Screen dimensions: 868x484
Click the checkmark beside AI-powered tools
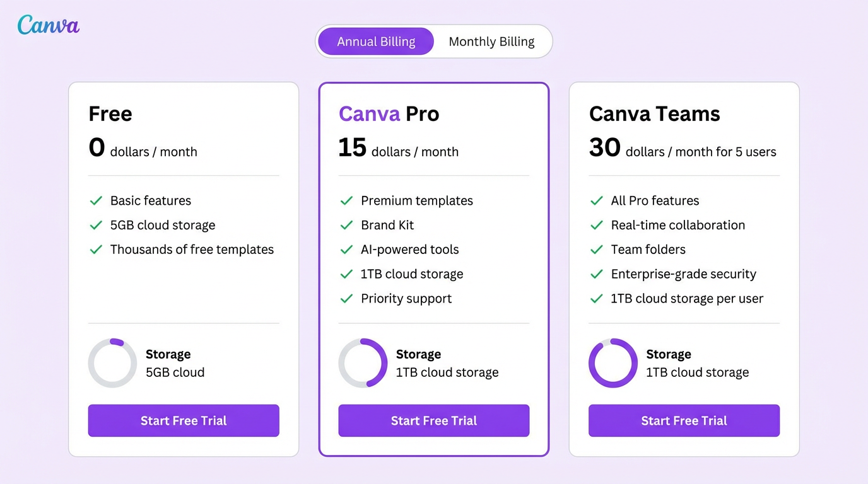(346, 250)
